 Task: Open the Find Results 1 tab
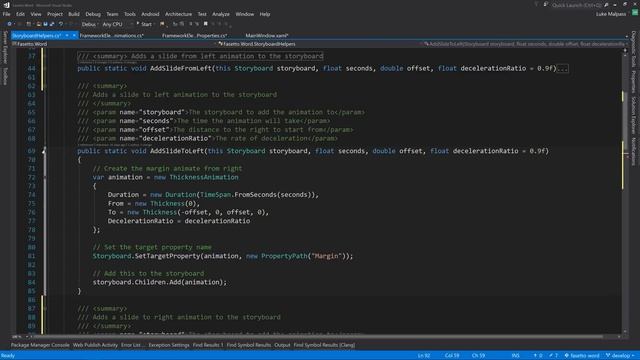tap(208, 345)
